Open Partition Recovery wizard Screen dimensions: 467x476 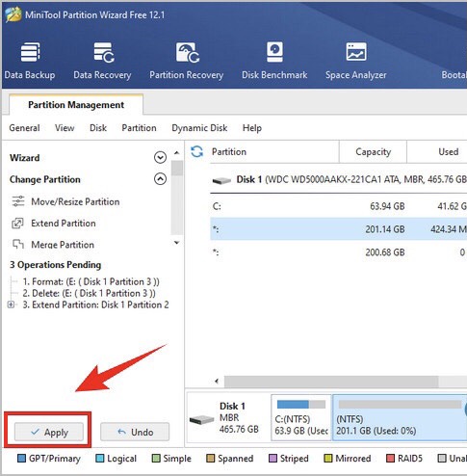[x=187, y=61]
